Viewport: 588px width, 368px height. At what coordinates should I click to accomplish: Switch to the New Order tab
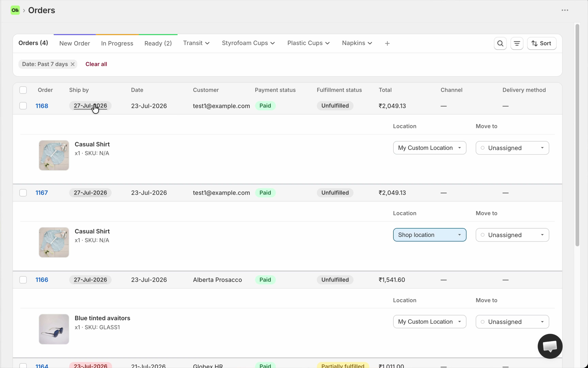(x=75, y=43)
